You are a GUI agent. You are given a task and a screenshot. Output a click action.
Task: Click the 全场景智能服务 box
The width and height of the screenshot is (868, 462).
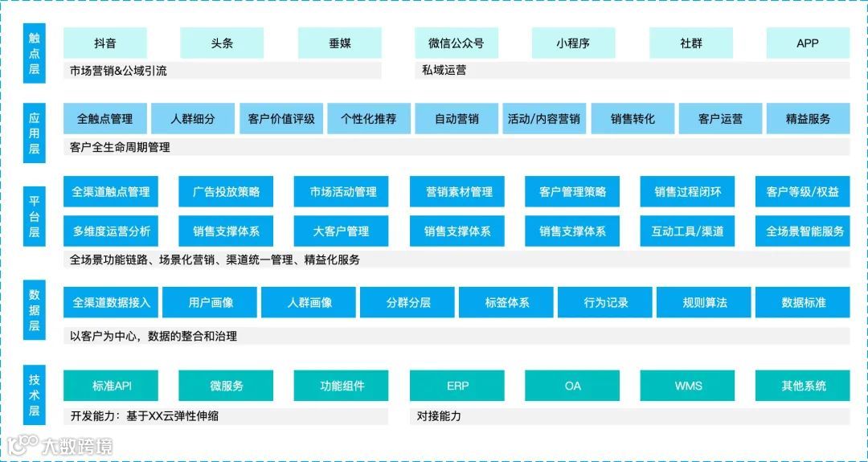coord(803,231)
